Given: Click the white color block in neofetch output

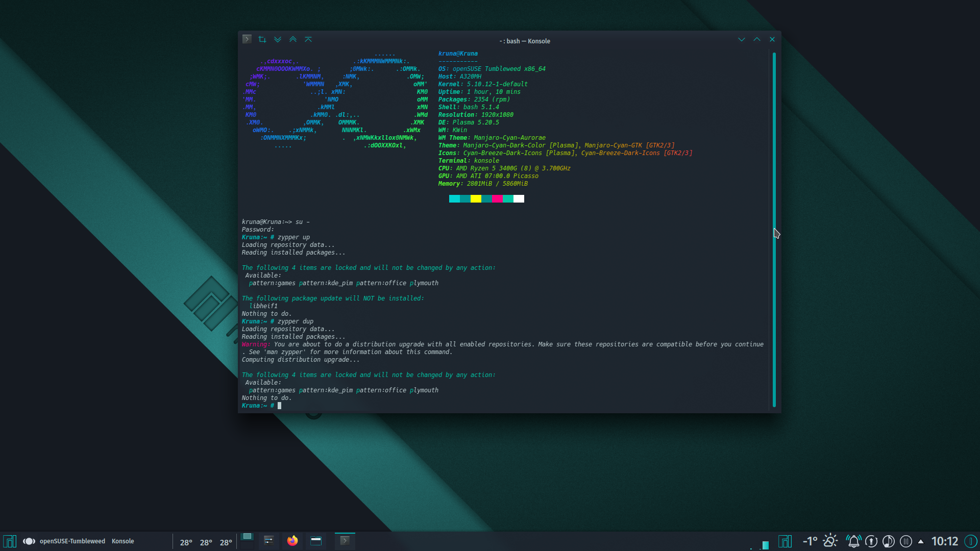Looking at the screenshot, I should point(519,199).
